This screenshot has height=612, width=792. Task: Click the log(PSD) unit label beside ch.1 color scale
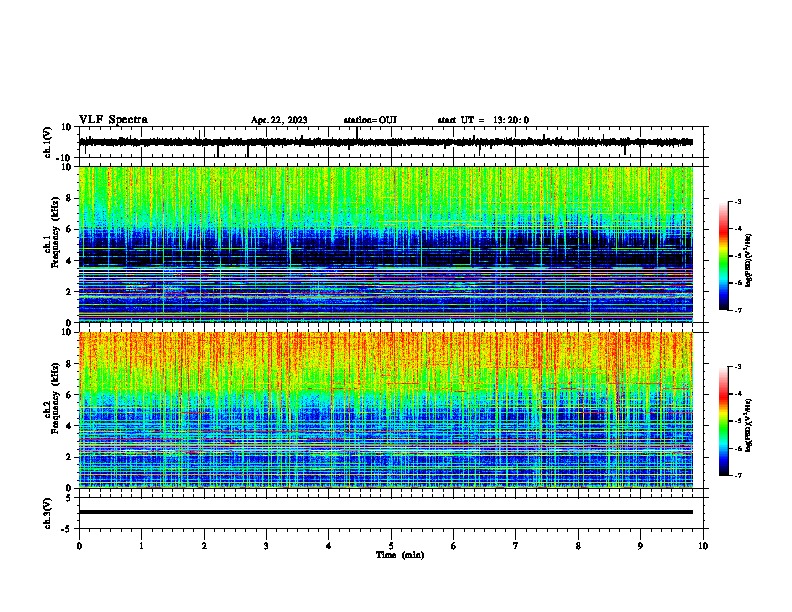click(749, 261)
